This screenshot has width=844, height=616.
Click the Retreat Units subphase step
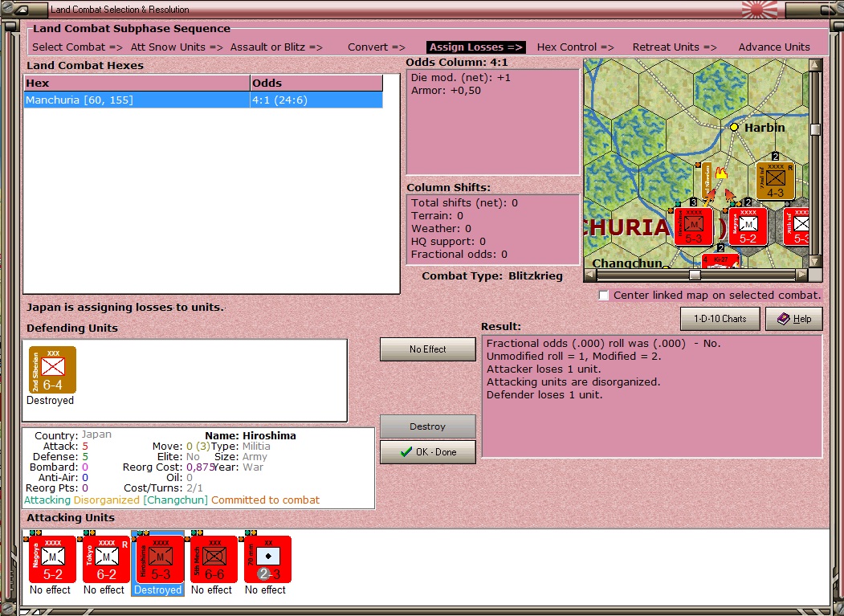point(675,47)
